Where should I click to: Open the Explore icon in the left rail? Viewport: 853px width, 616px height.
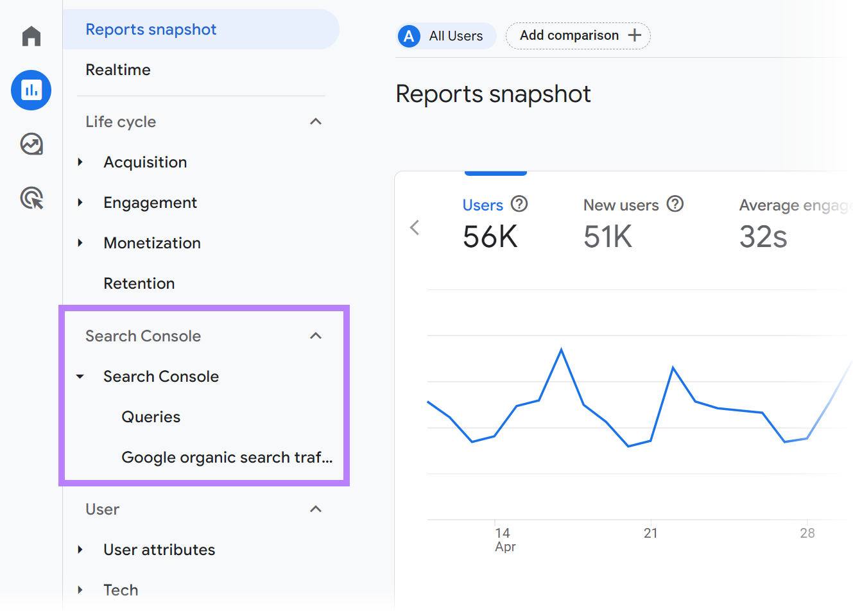click(x=30, y=144)
